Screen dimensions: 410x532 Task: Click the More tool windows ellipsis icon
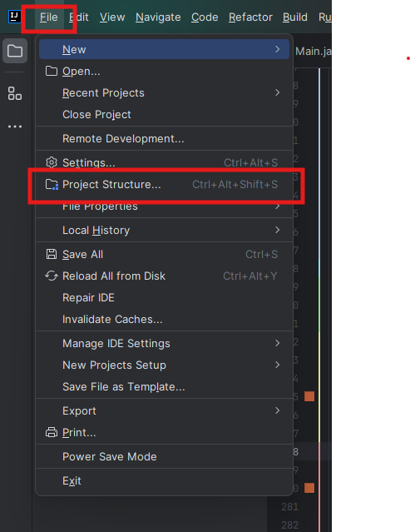pyautogui.click(x=15, y=127)
